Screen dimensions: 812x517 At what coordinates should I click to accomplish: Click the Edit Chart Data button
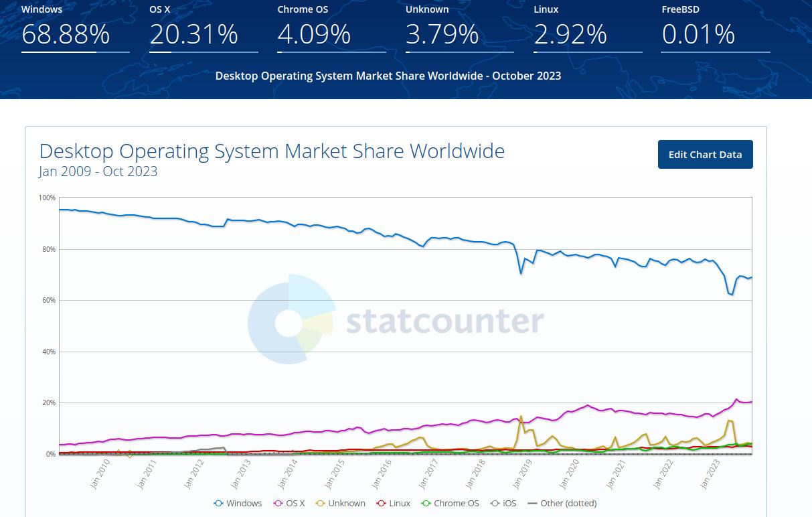705,155
